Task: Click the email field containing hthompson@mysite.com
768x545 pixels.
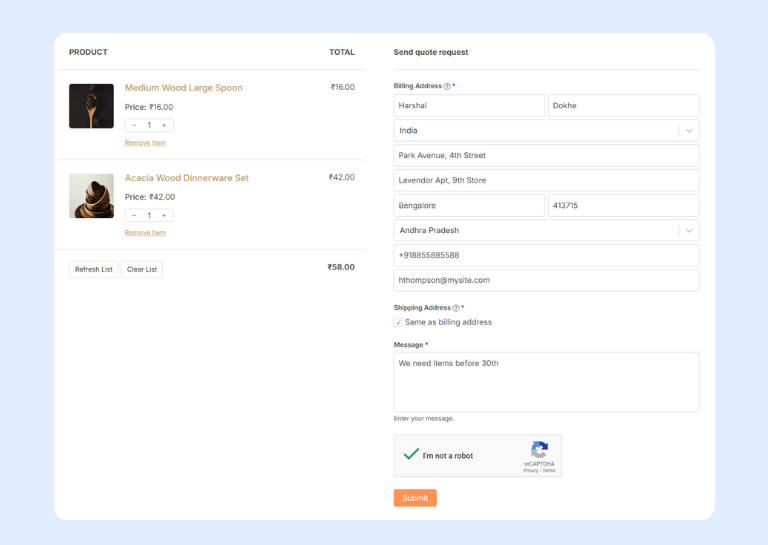Action: point(546,280)
